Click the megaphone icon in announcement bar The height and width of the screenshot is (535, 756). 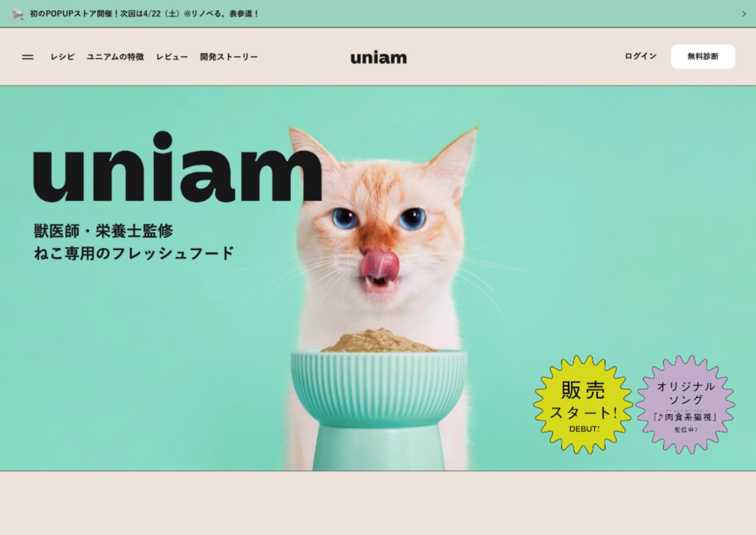coord(18,14)
